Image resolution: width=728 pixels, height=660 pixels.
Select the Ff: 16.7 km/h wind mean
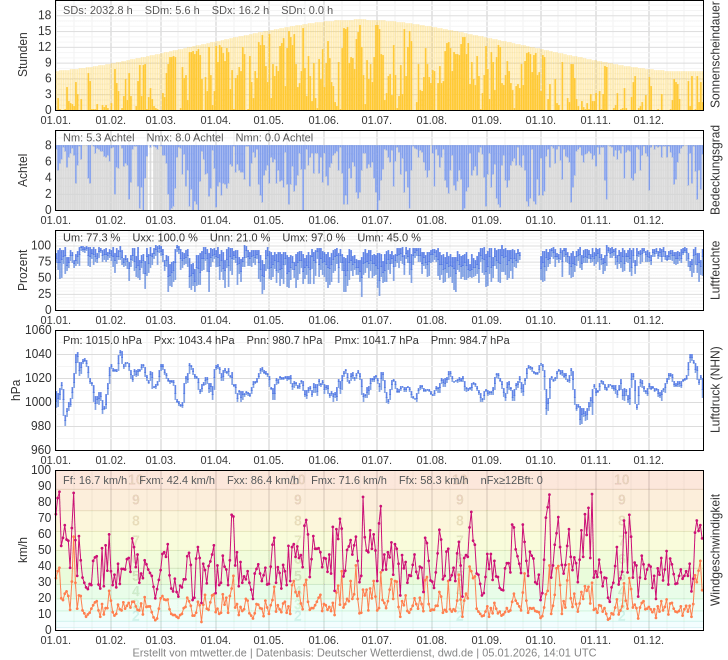[x=95, y=480]
